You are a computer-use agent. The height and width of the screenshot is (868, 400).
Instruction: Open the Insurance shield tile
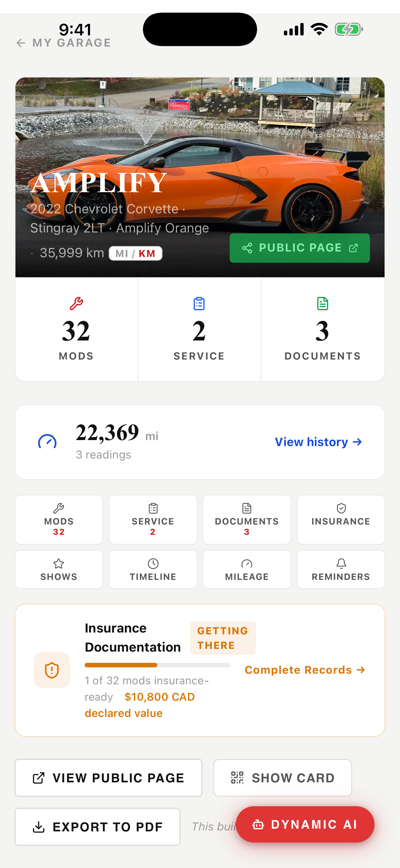[341, 519]
